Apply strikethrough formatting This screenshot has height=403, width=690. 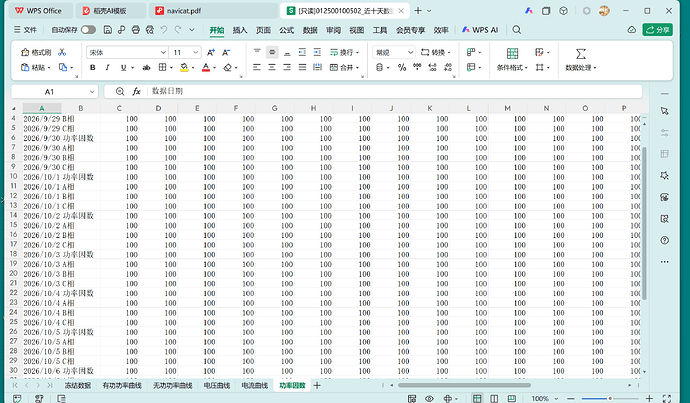(x=147, y=67)
